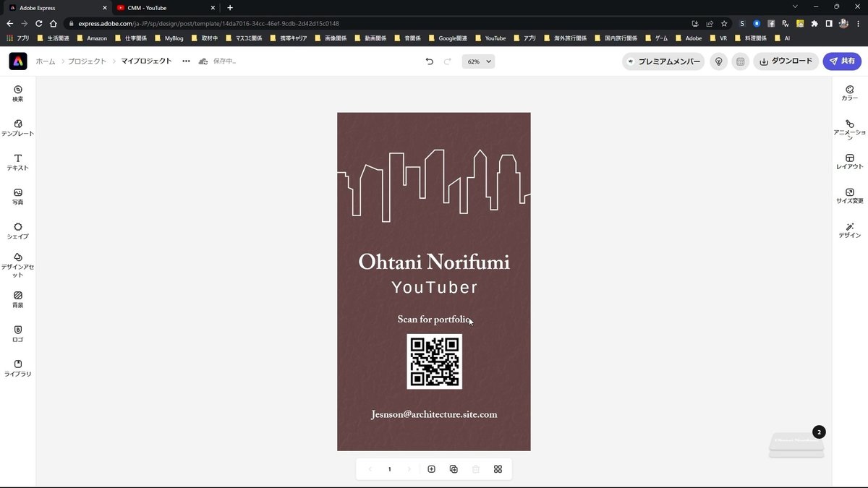The height and width of the screenshot is (488, 868).
Task: Open the Adobe bookmark folder
Action: pyautogui.click(x=688, y=38)
